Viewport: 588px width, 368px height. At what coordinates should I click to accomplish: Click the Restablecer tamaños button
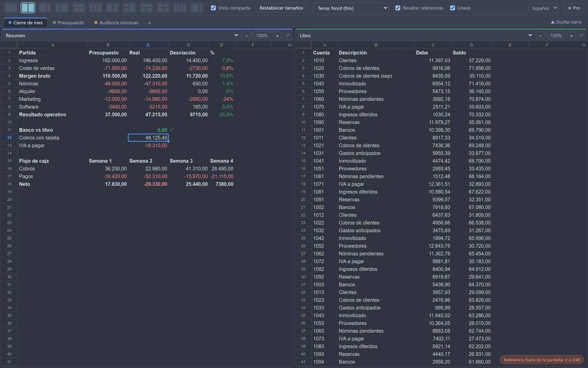tap(282, 8)
